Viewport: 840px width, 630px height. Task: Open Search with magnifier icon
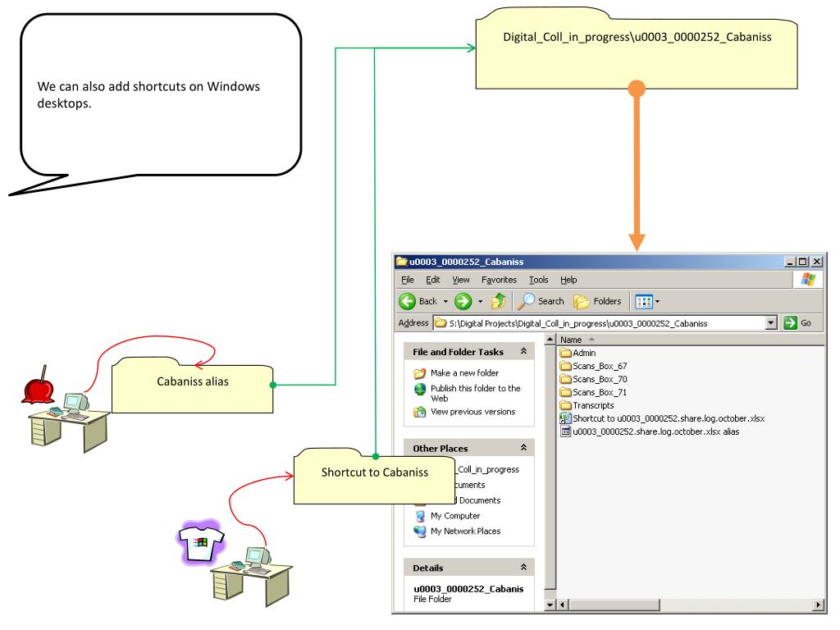(541, 302)
